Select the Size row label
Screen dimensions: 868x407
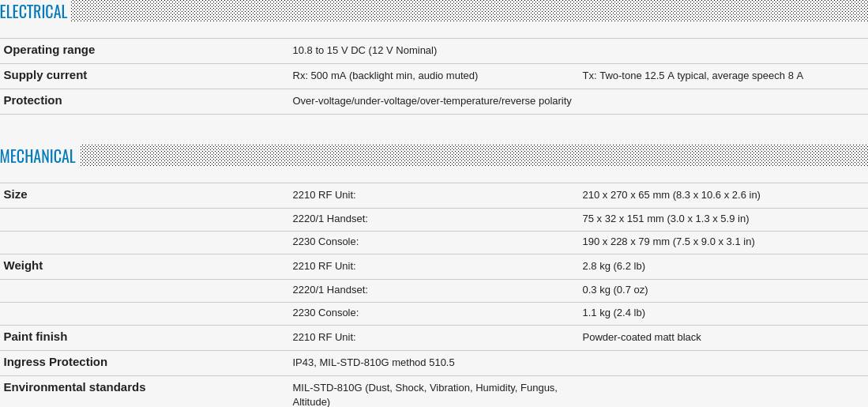pos(16,194)
